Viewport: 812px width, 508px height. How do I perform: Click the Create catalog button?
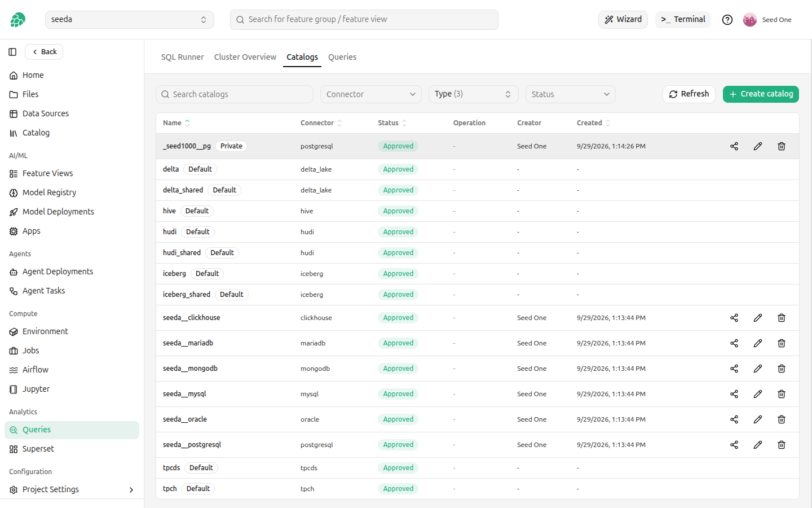[x=761, y=94]
